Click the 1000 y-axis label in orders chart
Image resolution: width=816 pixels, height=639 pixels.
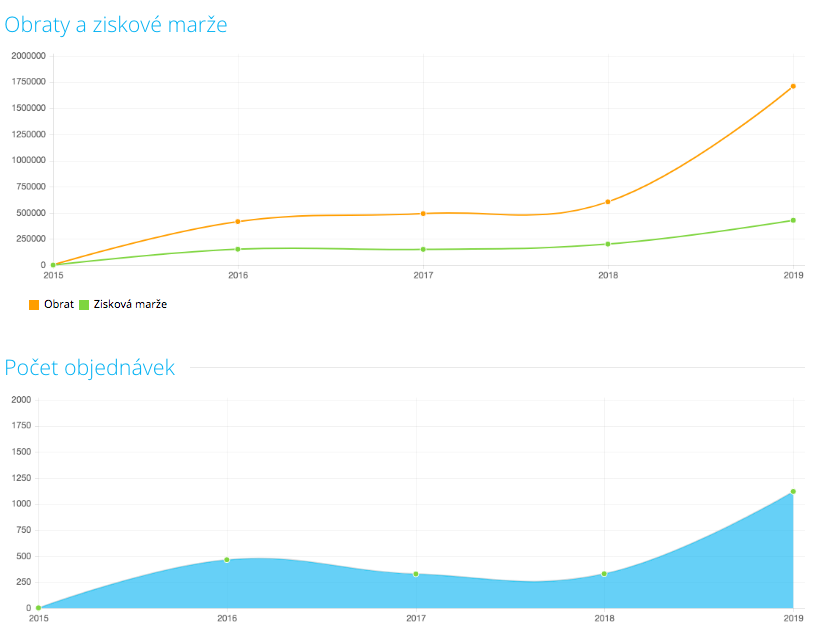click(x=21, y=504)
